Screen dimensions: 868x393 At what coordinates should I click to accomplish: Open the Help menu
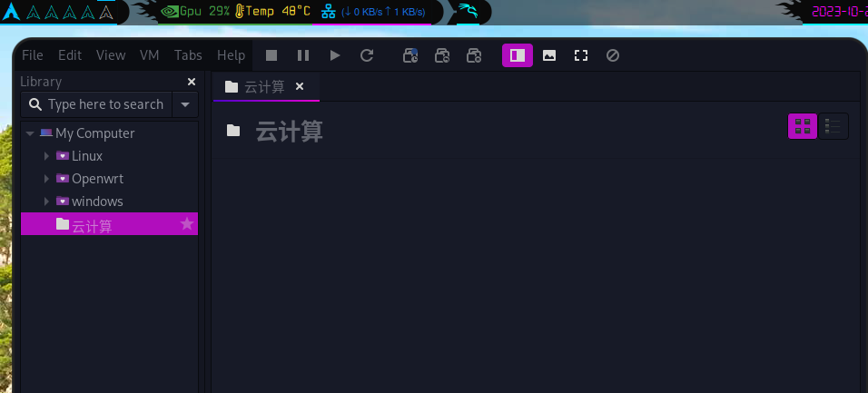pyautogui.click(x=231, y=55)
